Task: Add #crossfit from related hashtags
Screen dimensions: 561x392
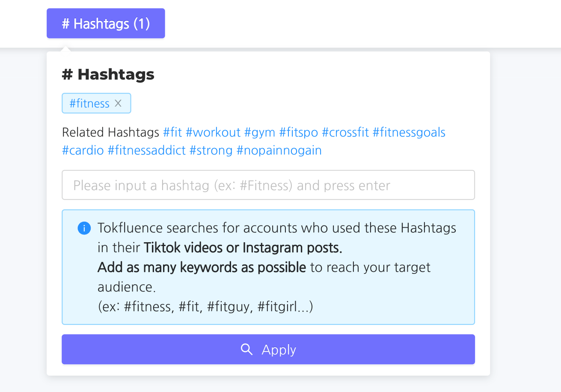Action: pos(345,132)
